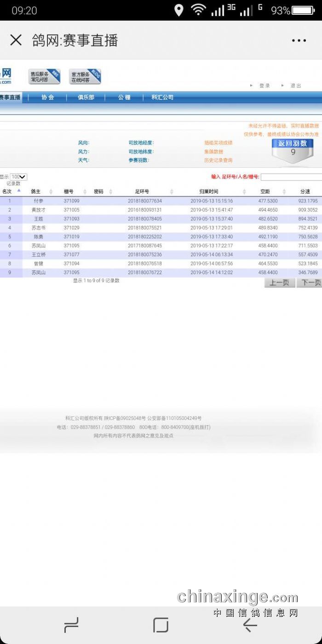Open the 科汇公司 nav tab
The image size is (322, 644).
[x=162, y=97]
